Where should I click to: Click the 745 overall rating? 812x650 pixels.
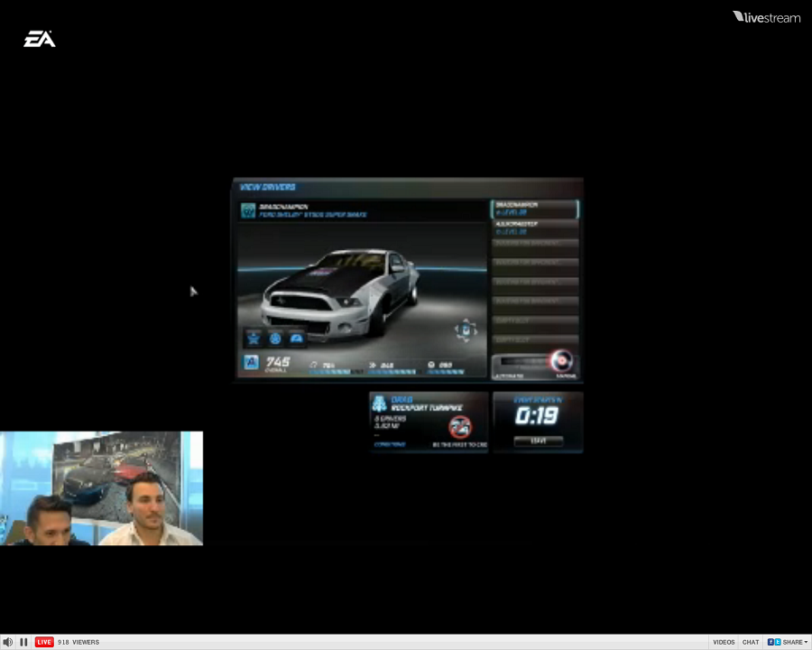click(x=278, y=362)
